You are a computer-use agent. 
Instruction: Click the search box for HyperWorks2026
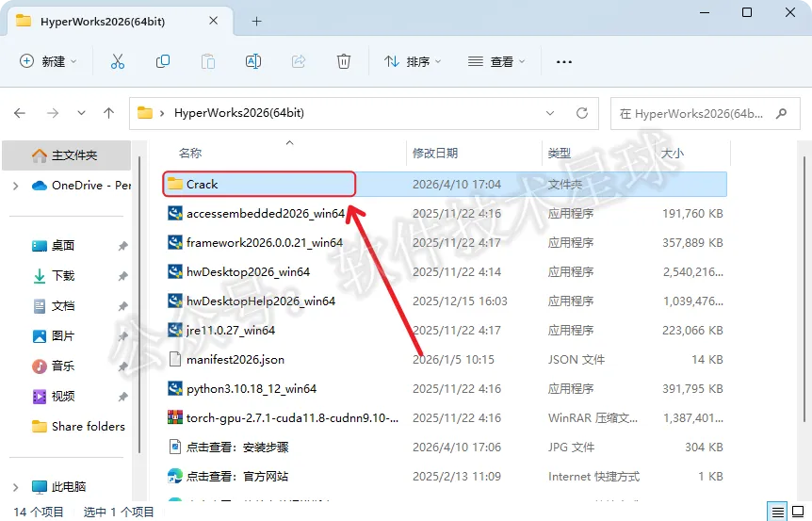(x=706, y=113)
